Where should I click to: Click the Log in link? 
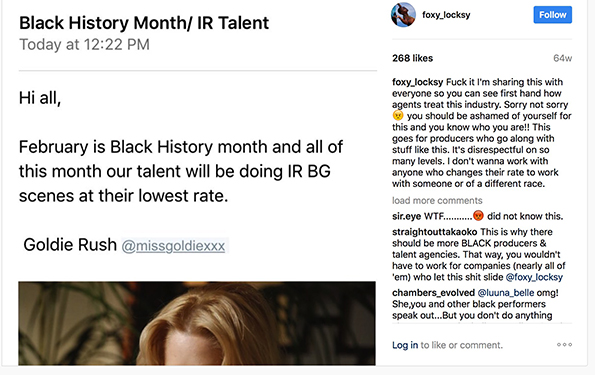[x=405, y=345]
